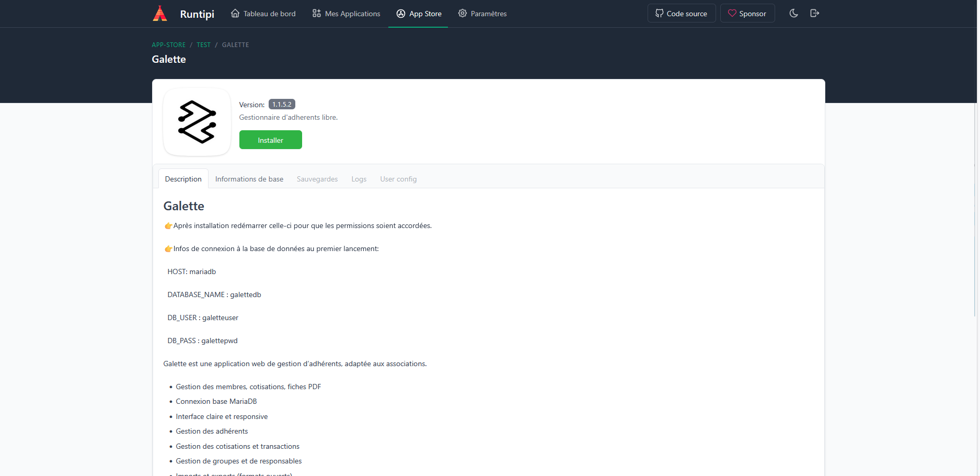This screenshot has height=476, width=980.
Task: Go to TEST breadcrumb link
Action: pyautogui.click(x=204, y=45)
